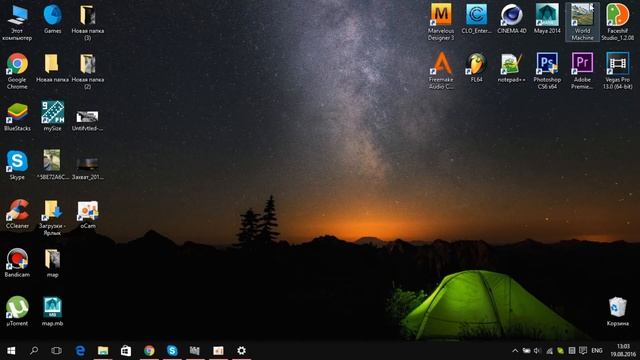This screenshot has height=360, width=640.
Task: Open the Settings gear on taskbar
Action: point(241,351)
